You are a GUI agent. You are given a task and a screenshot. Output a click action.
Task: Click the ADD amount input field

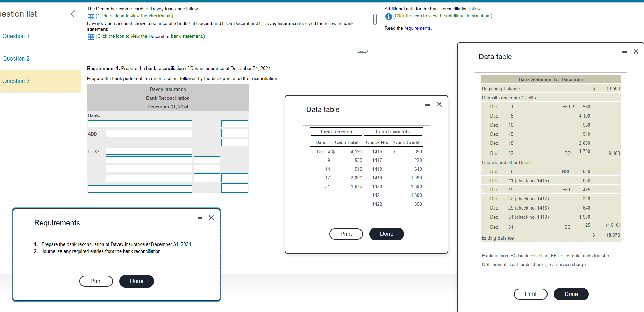(235, 133)
